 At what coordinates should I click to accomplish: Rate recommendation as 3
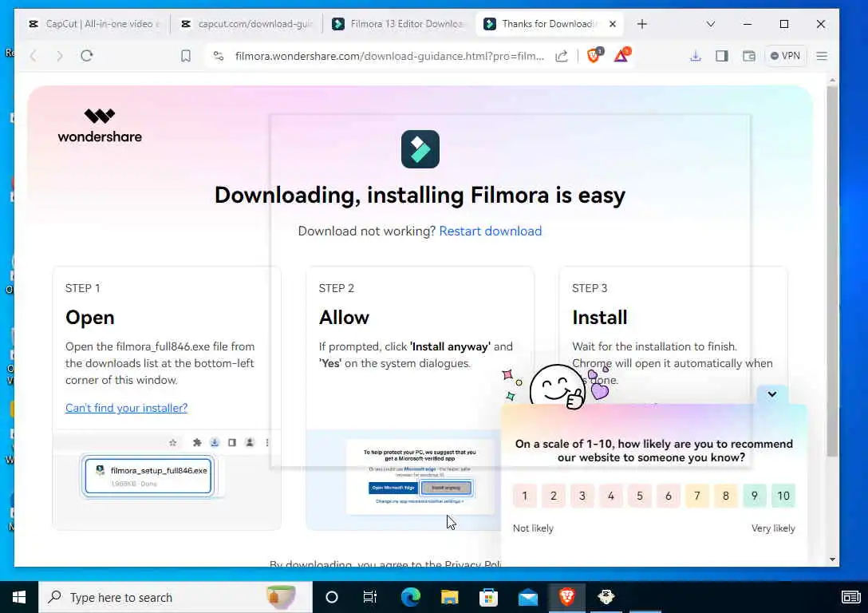582,496
